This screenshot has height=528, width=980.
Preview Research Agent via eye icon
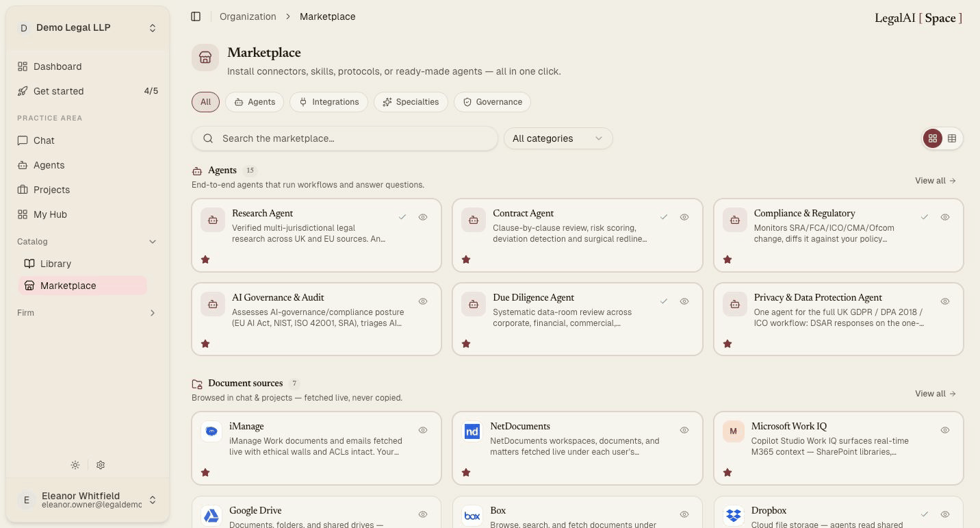tap(423, 217)
